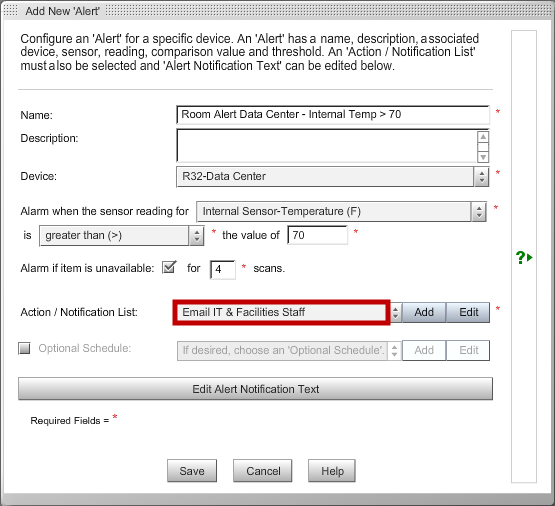Click the Edit Alert Notification Text button

pos(255,389)
